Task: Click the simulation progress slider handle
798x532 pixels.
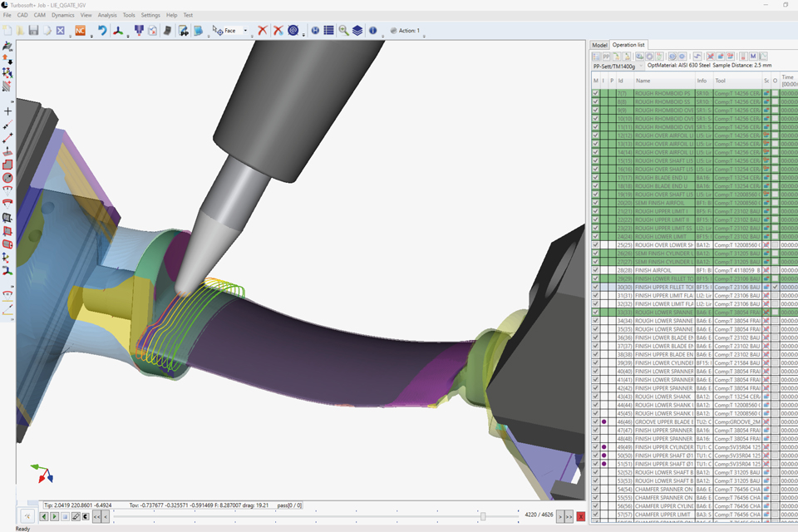Action: (x=483, y=517)
